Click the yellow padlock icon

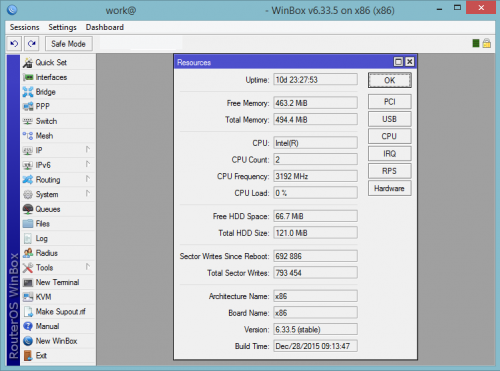point(486,43)
